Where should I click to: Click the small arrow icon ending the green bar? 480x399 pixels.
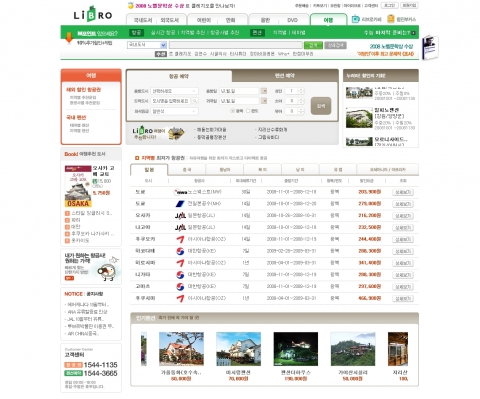pyautogui.click(x=413, y=33)
